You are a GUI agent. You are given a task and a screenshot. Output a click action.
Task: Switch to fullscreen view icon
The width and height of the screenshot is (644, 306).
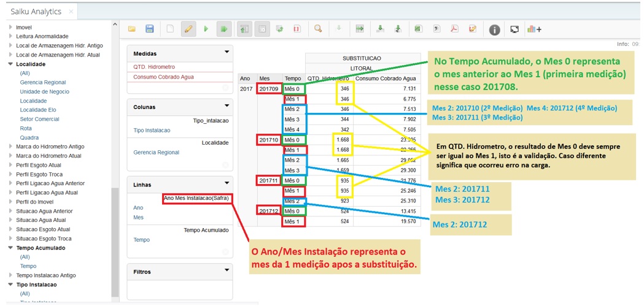[x=514, y=29]
